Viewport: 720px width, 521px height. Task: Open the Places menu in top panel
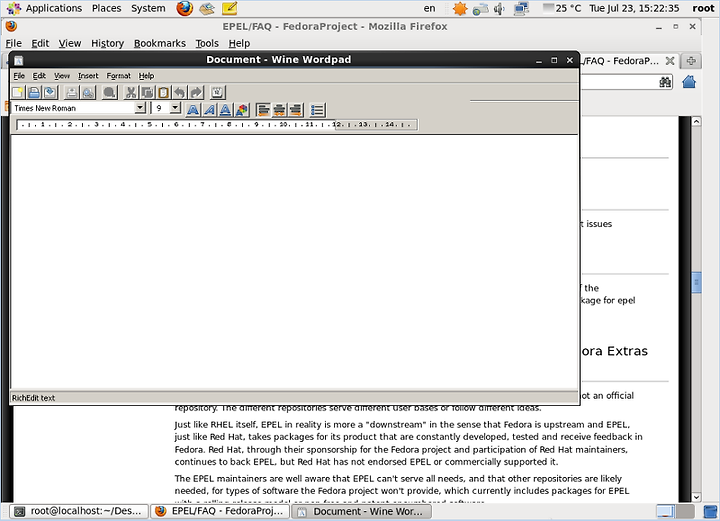(107, 8)
